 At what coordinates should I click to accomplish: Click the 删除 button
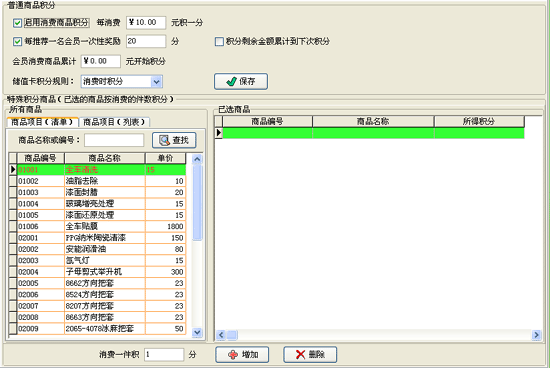pyautogui.click(x=310, y=355)
